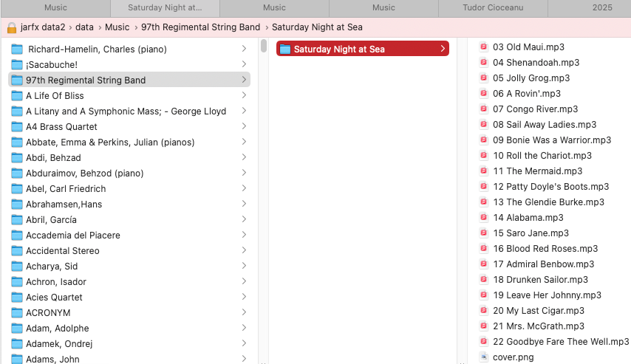Click the 97th Regimental String Band folder icon
This screenshot has width=631, height=364.
point(17,80)
